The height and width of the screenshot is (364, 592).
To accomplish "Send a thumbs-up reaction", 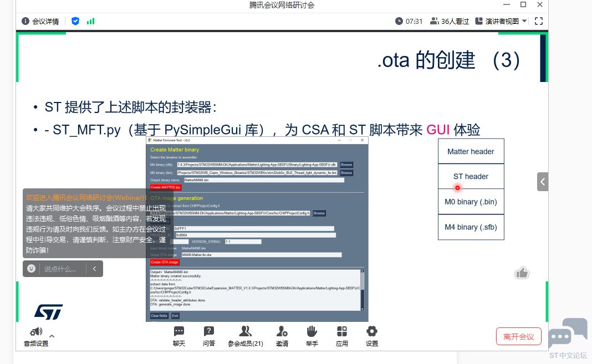I will pyautogui.click(x=522, y=273).
